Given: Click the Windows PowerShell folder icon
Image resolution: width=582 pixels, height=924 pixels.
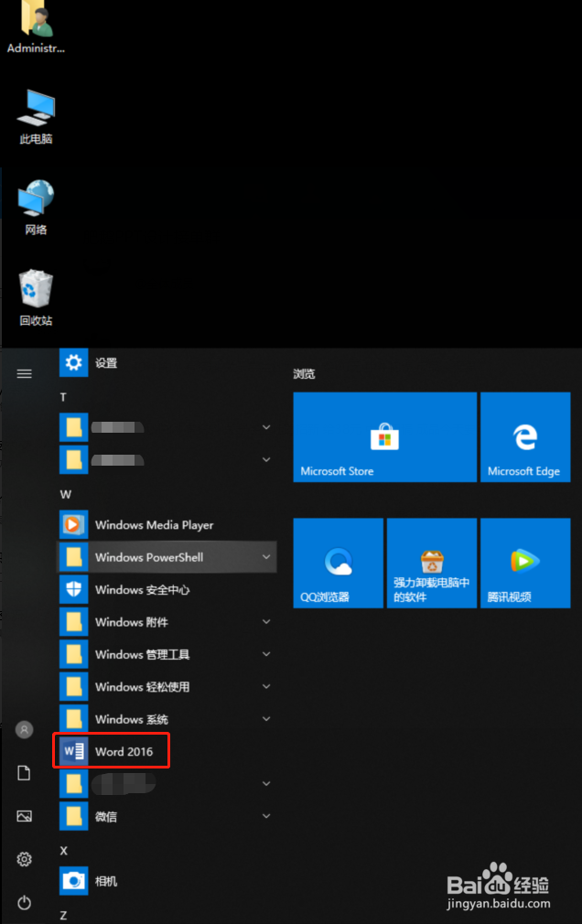Looking at the screenshot, I should pyautogui.click(x=74, y=557).
